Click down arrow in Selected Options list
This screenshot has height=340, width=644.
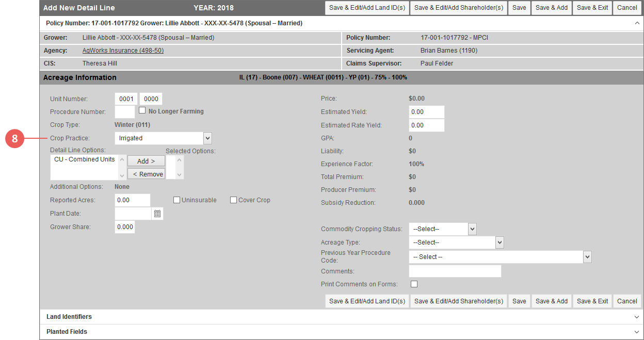(180, 174)
